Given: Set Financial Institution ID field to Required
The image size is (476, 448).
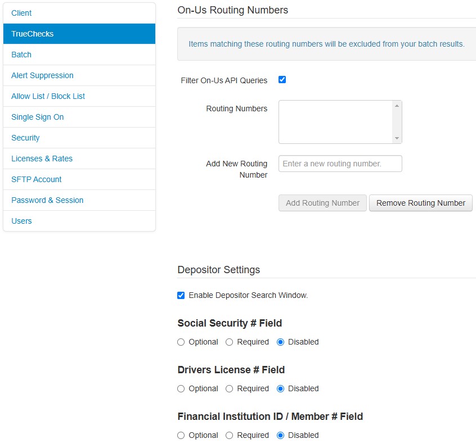Looking at the screenshot, I should point(229,435).
